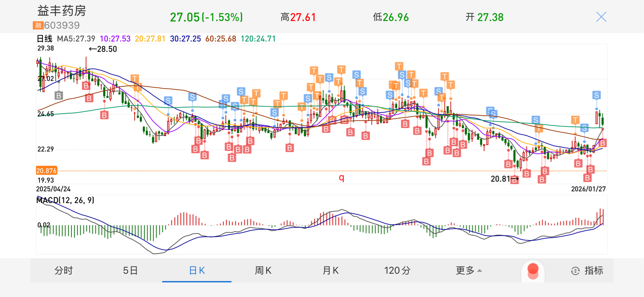Viewport: 644px width, 297px height.
Task: Click stock code 603939
Action: 62,26
